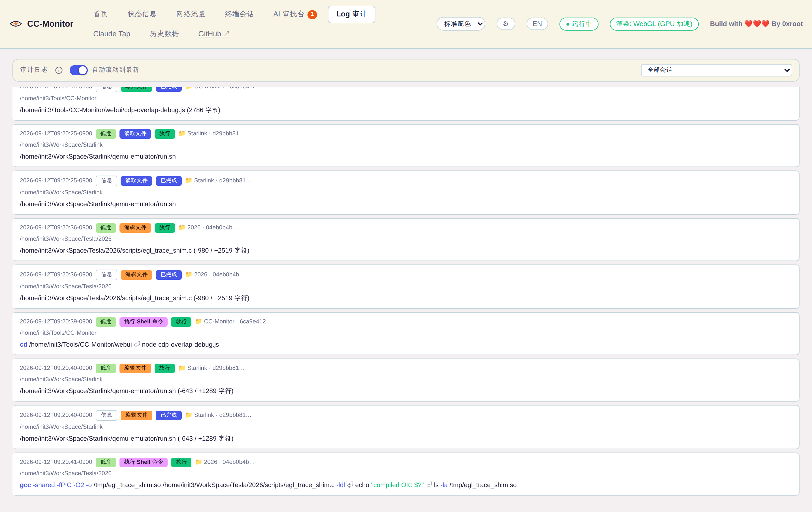Click /home/init3/WorkSpace/Tesla/2026 path in gcc entry
The width and height of the screenshot is (812, 512).
click(x=65, y=473)
